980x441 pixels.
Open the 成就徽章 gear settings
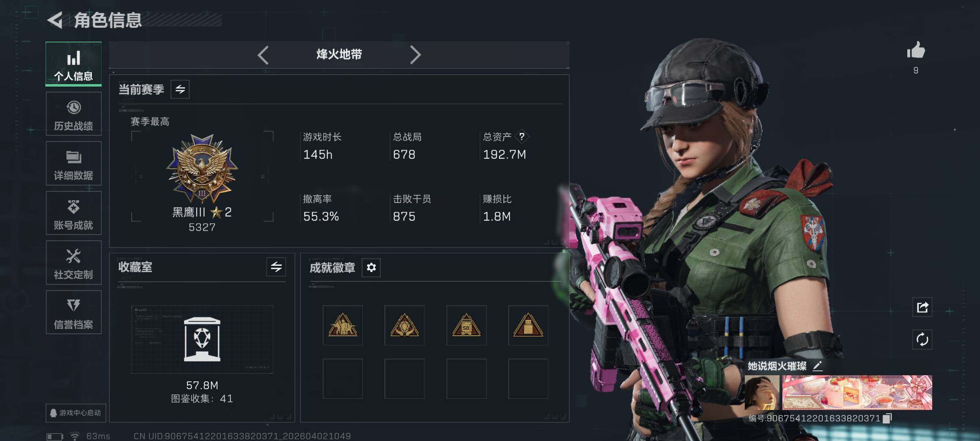pos(371,267)
